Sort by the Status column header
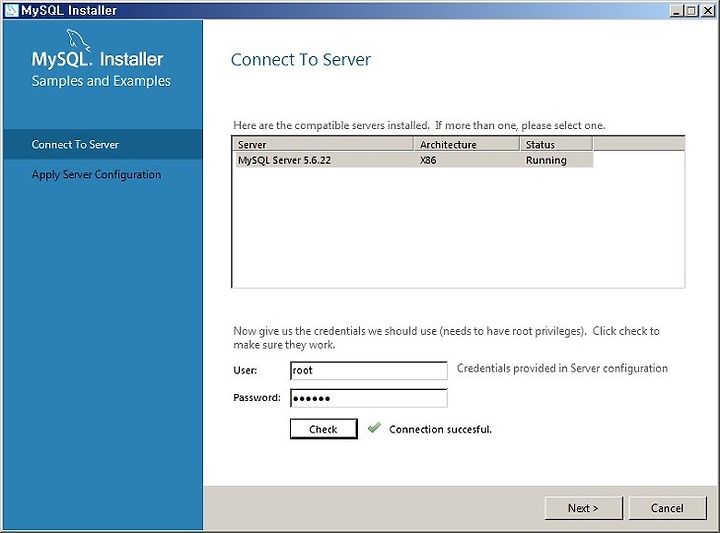Screen dimensions: 720x533 tap(557, 145)
